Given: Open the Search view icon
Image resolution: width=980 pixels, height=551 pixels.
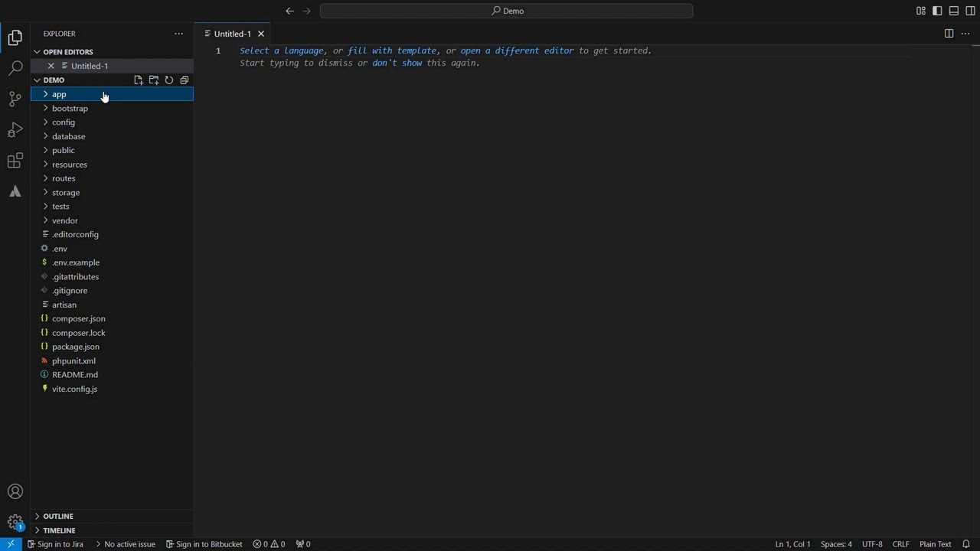Looking at the screenshot, I should pyautogui.click(x=15, y=68).
